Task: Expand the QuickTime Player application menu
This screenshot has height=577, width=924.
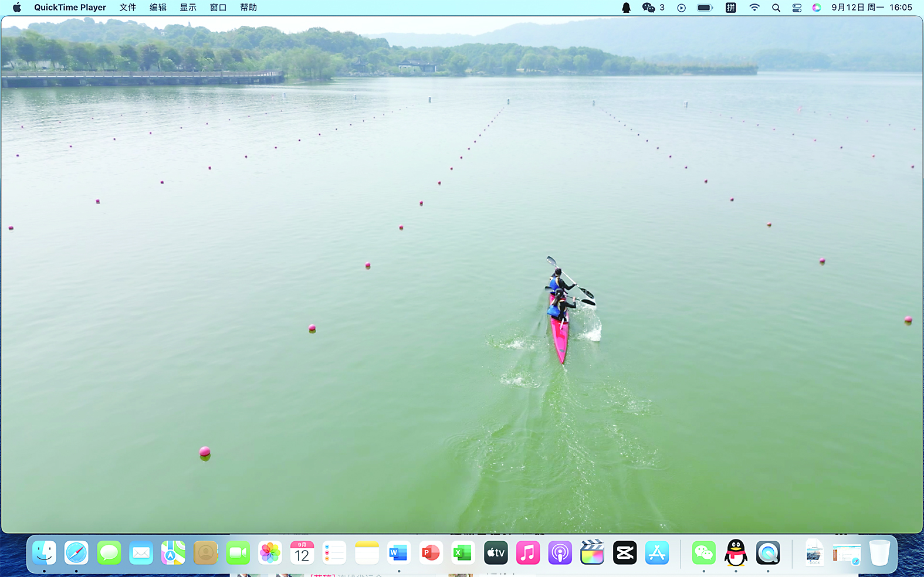Action: [70, 8]
